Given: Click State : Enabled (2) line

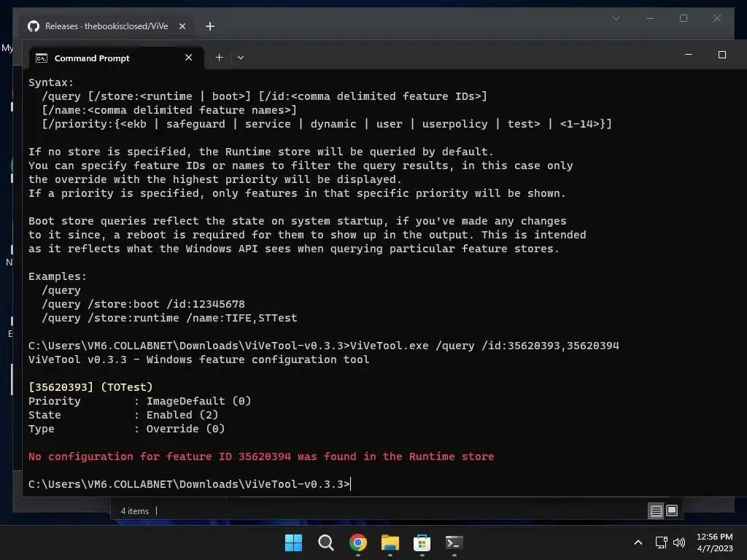Looking at the screenshot, I should point(123,415).
